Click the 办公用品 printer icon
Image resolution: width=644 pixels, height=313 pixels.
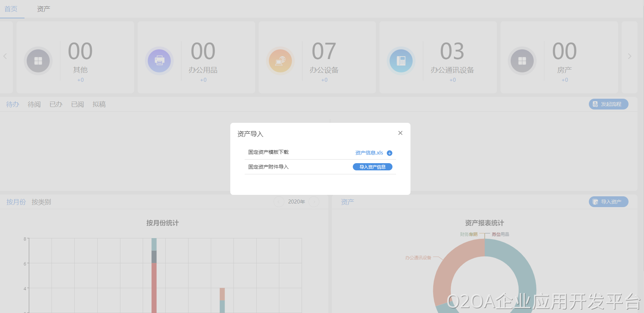tap(159, 61)
